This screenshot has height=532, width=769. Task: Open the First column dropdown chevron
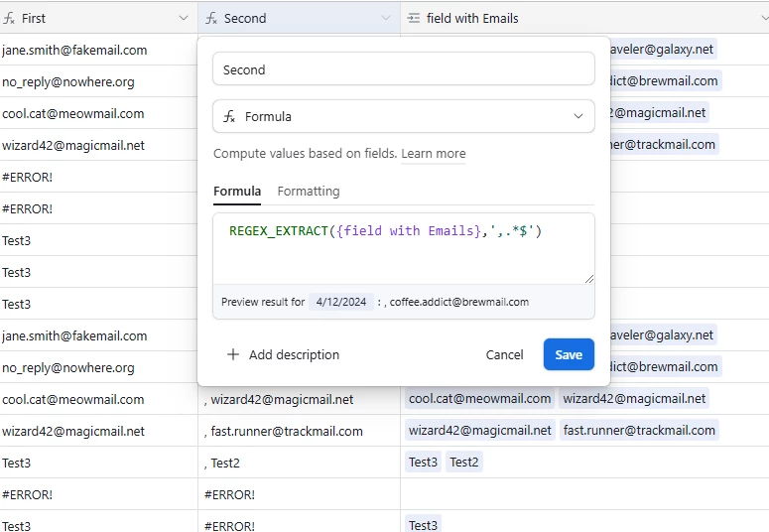pos(184,18)
